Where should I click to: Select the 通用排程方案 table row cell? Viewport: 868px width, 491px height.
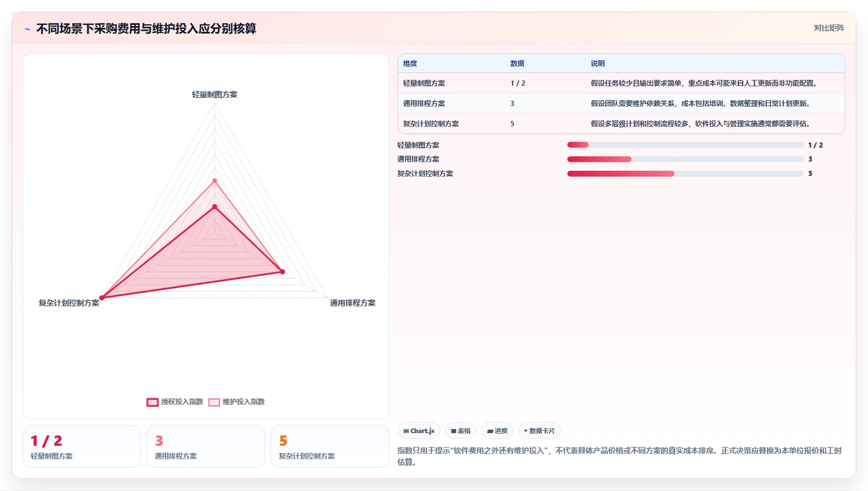click(x=424, y=104)
